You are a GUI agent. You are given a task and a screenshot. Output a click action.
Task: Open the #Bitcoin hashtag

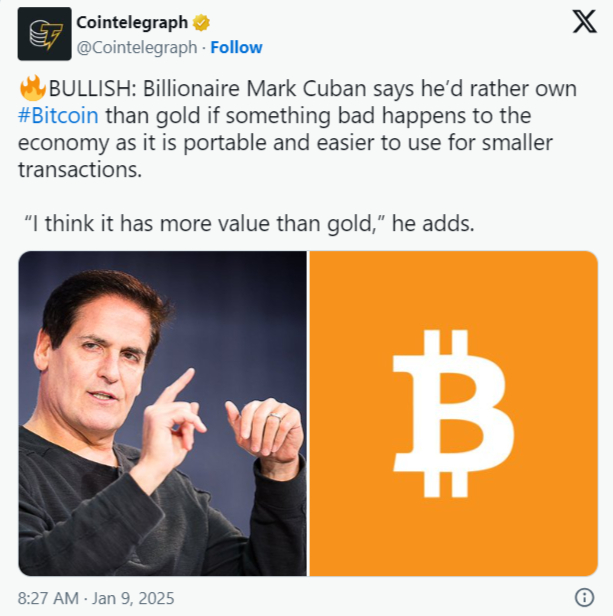58,116
